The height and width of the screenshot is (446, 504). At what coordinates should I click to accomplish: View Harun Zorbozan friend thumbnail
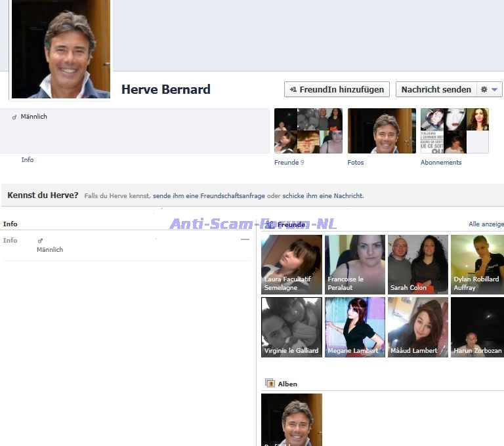477,327
